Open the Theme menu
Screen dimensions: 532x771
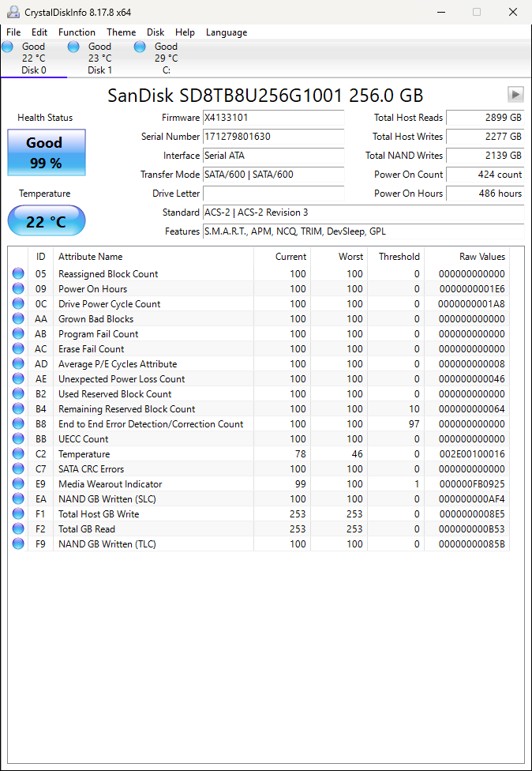pyautogui.click(x=121, y=32)
